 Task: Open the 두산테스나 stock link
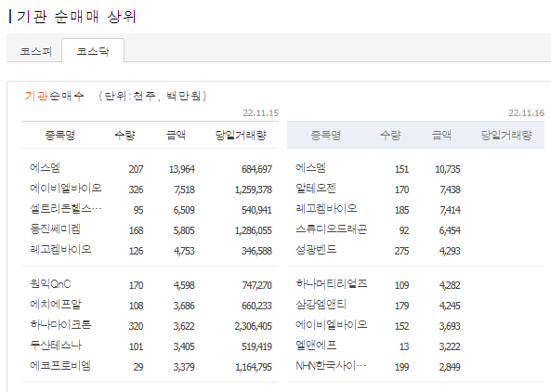(56, 345)
